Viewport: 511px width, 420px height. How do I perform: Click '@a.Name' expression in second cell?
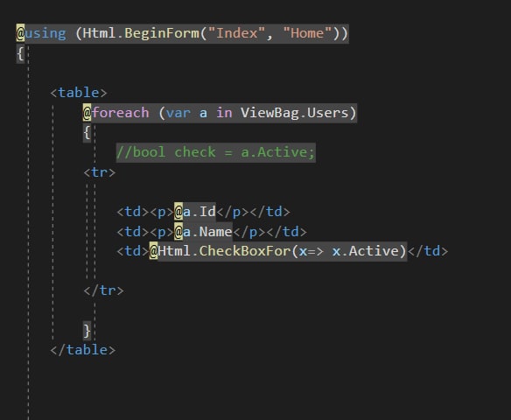(203, 232)
